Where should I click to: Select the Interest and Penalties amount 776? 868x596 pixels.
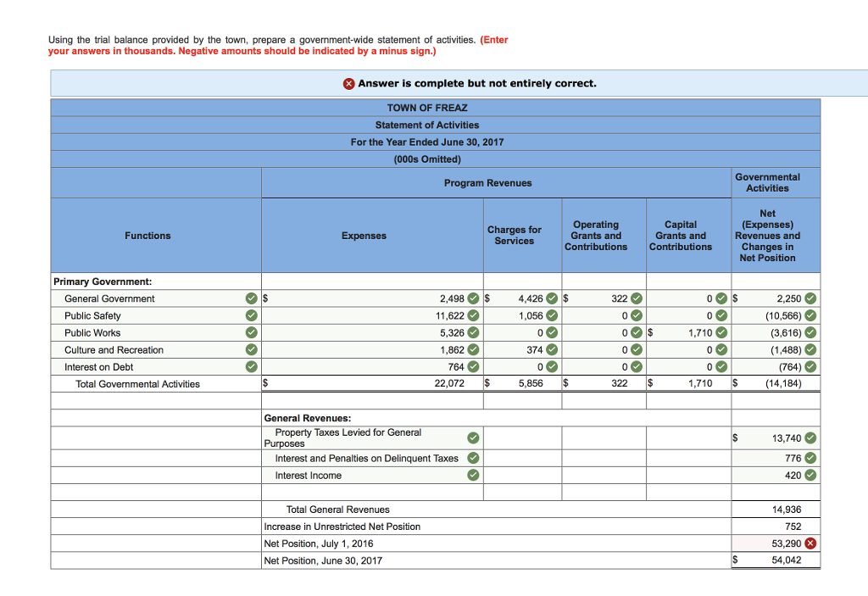(x=776, y=458)
